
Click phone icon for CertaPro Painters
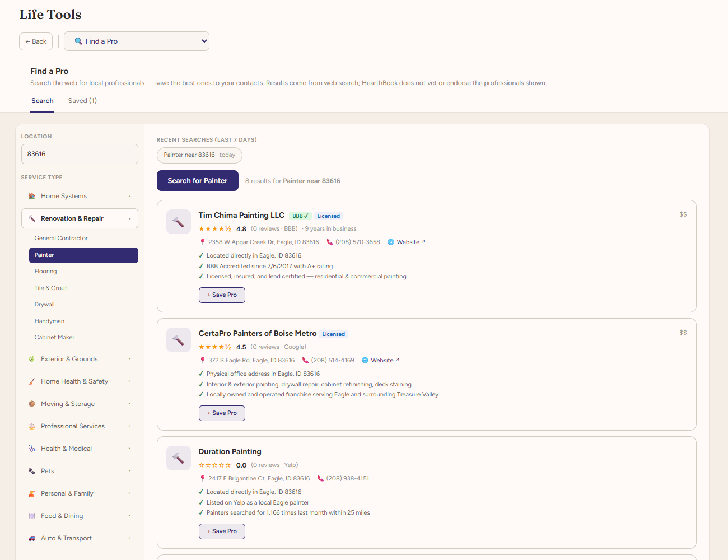point(305,360)
